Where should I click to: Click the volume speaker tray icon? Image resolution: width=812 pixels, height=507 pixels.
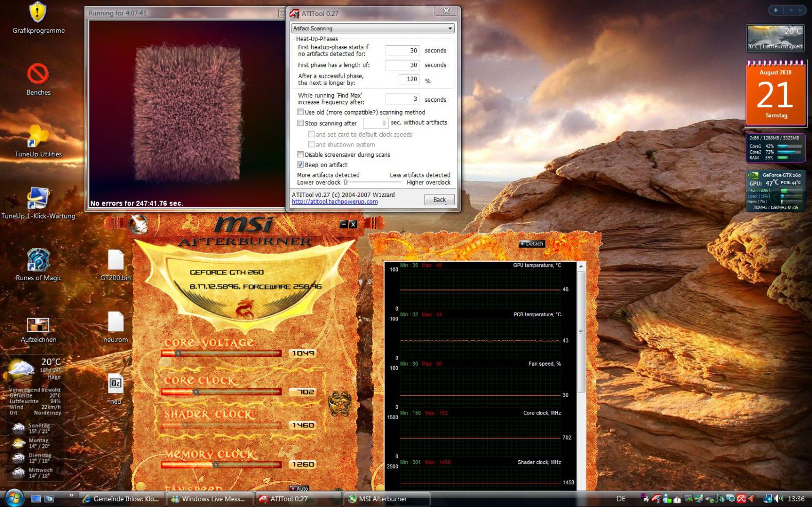[x=779, y=498]
